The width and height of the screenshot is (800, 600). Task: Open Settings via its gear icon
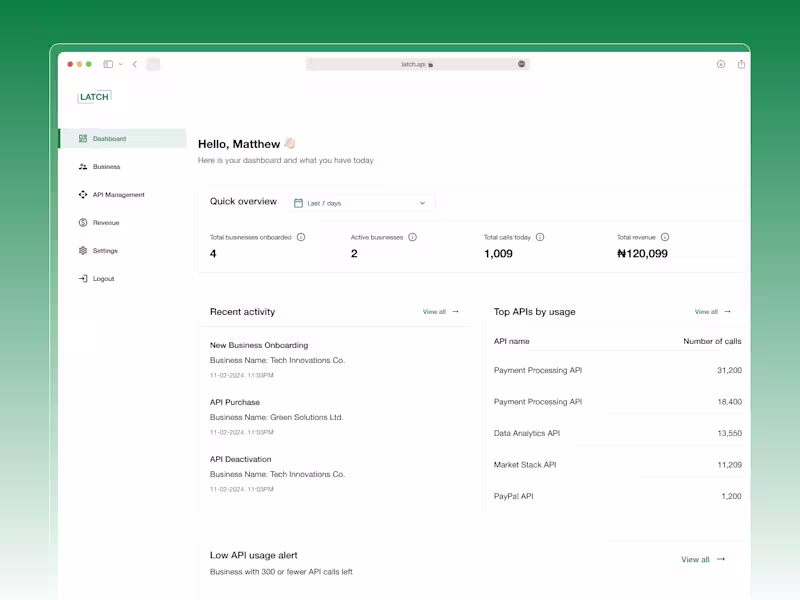point(83,250)
